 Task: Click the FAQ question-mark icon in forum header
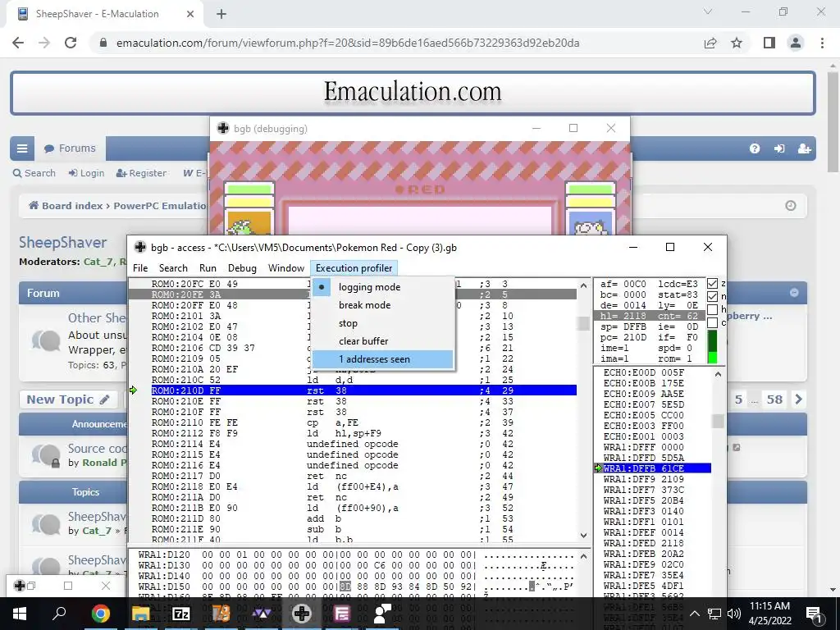pos(755,149)
